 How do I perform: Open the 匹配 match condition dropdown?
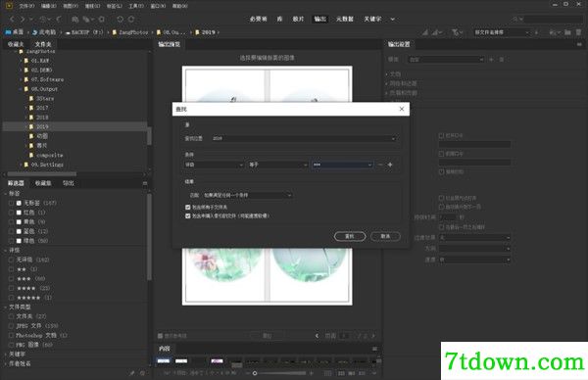247,195
